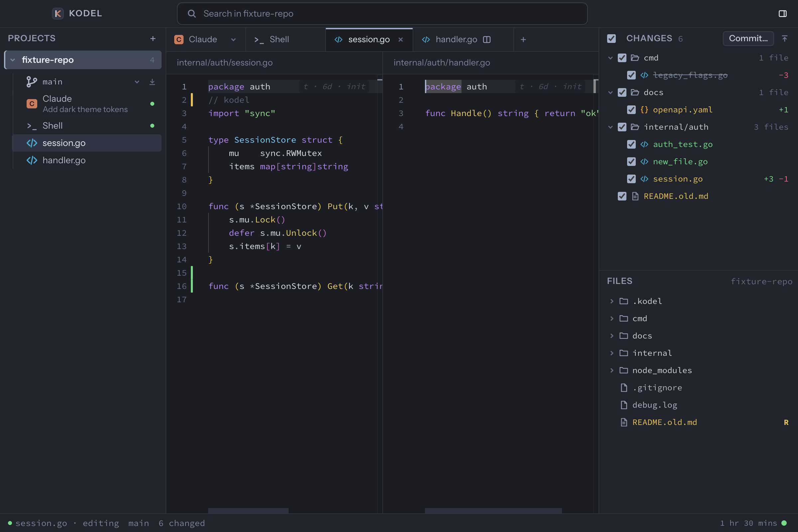Collapse the fixture-repo project chevron
Screen dimensions: 798x532
point(13,60)
